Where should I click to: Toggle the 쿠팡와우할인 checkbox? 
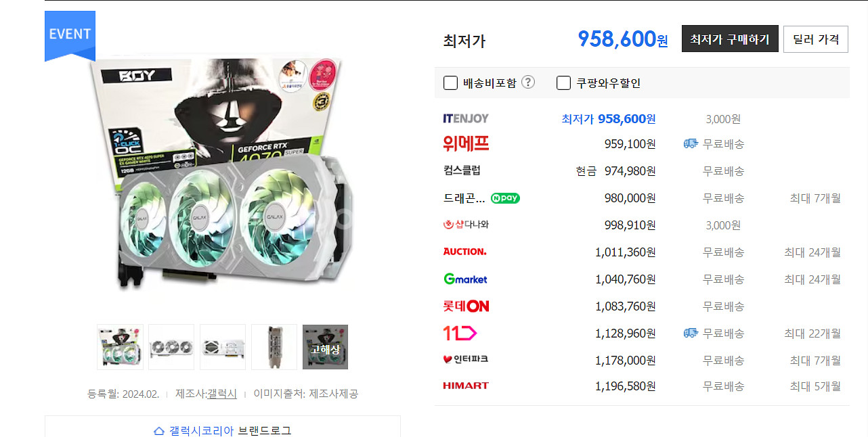click(563, 83)
